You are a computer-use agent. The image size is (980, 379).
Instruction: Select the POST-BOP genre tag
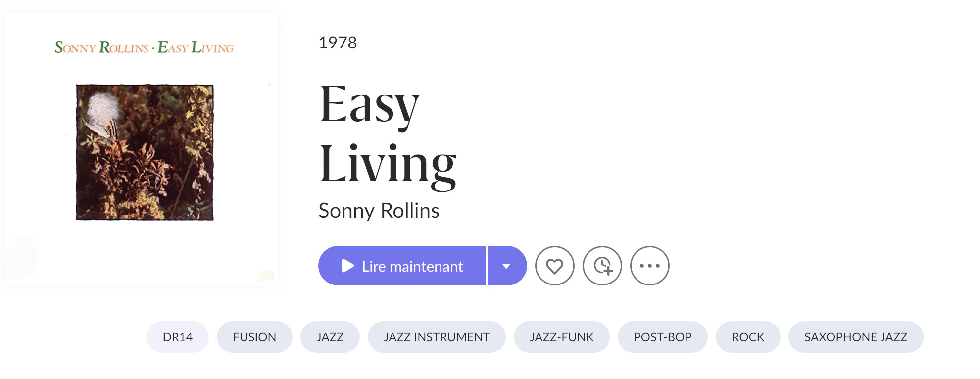[x=662, y=337]
